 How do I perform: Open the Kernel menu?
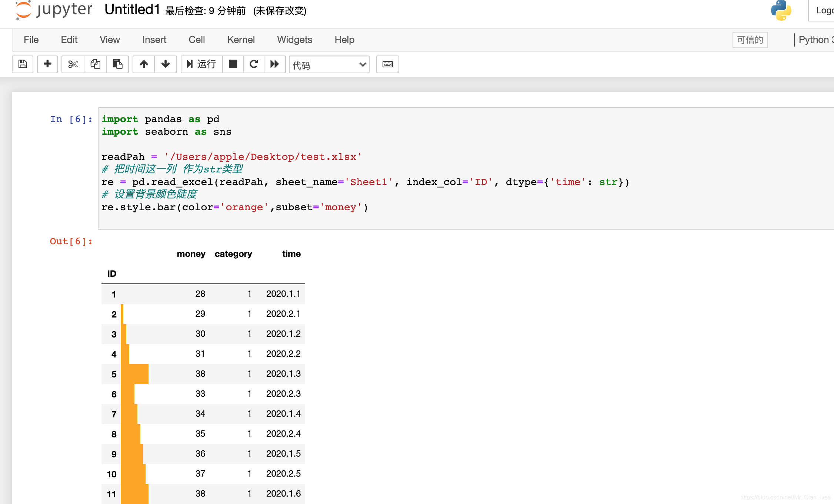(241, 40)
